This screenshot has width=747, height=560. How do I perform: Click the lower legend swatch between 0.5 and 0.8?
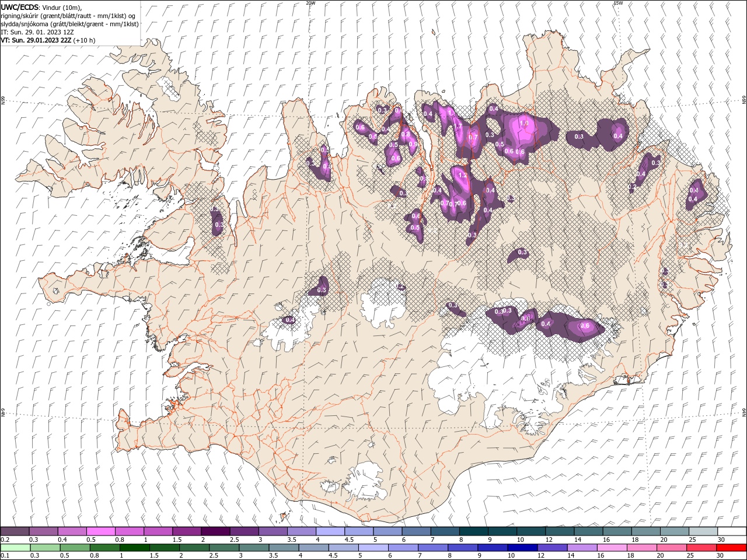[75, 548]
